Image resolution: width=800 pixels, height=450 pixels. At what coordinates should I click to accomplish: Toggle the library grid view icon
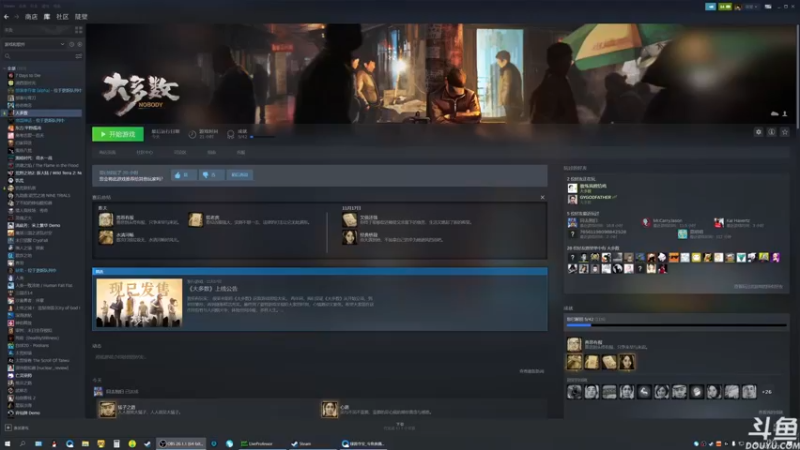79,30
